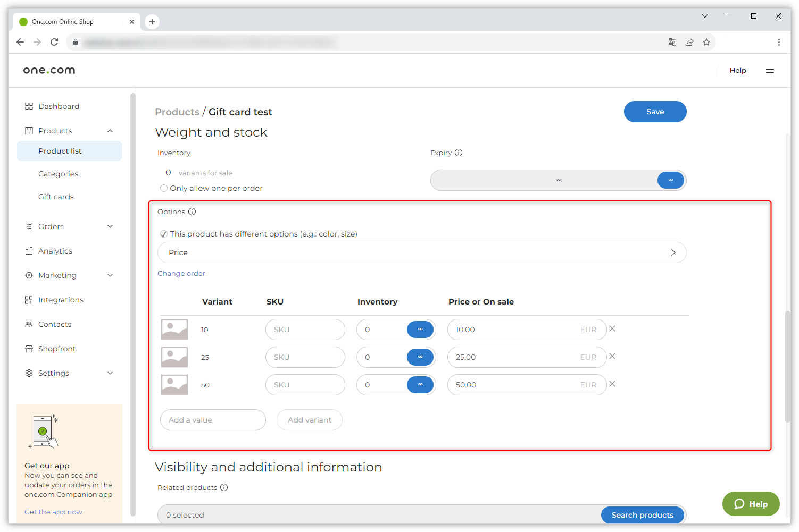This screenshot has width=799, height=532.
Task: Remove the 10 variant row
Action: [x=612, y=329]
